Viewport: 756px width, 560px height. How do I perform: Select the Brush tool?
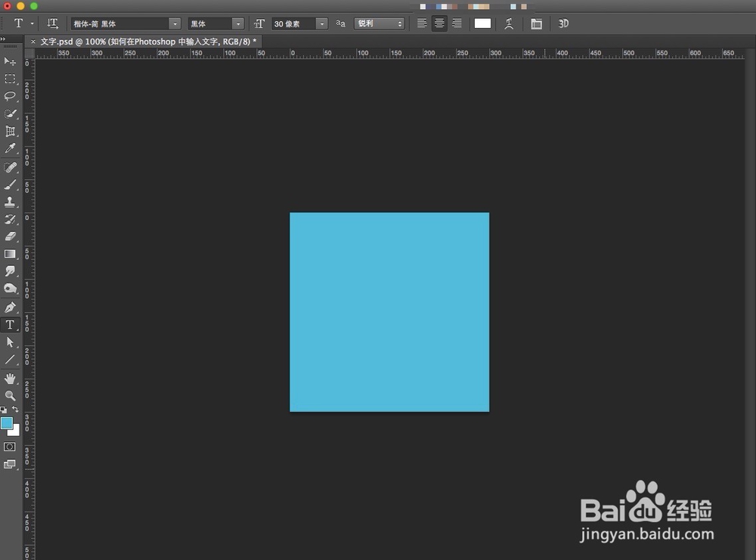10,184
